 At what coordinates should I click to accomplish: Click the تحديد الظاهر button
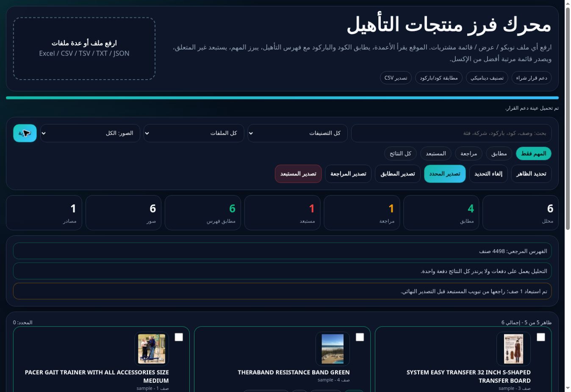click(x=531, y=174)
